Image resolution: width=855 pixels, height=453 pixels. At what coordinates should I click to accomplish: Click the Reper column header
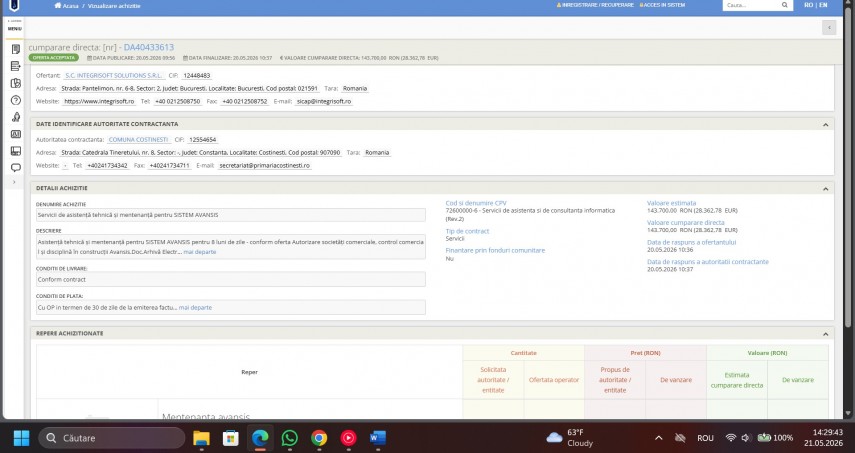pos(249,372)
